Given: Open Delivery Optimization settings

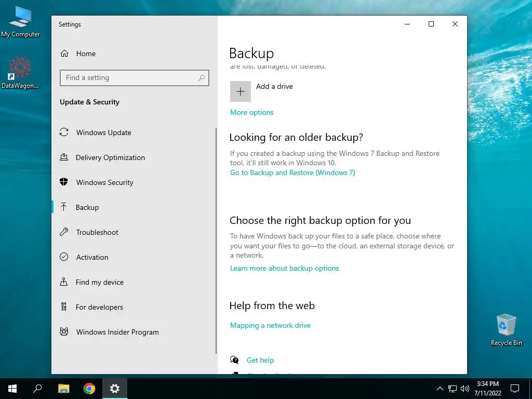Looking at the screenshot, I should pos(135,157).
